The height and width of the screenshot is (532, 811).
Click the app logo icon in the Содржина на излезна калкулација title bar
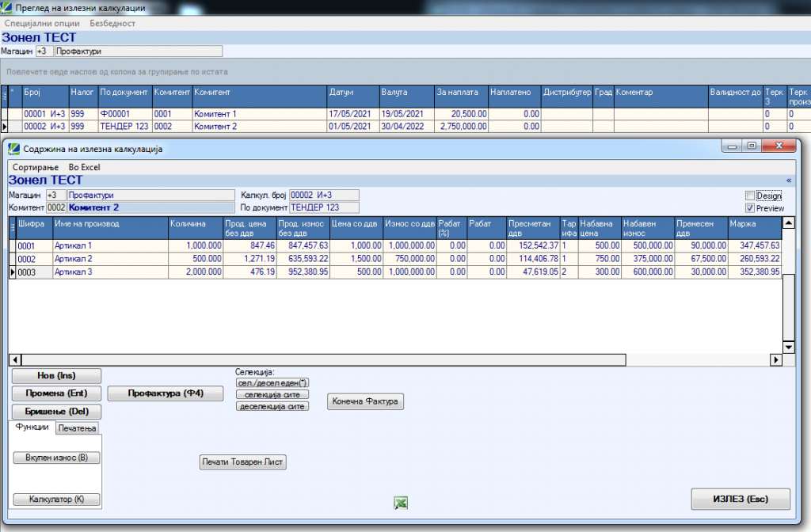pyautogui.click(x=13, y=149)
